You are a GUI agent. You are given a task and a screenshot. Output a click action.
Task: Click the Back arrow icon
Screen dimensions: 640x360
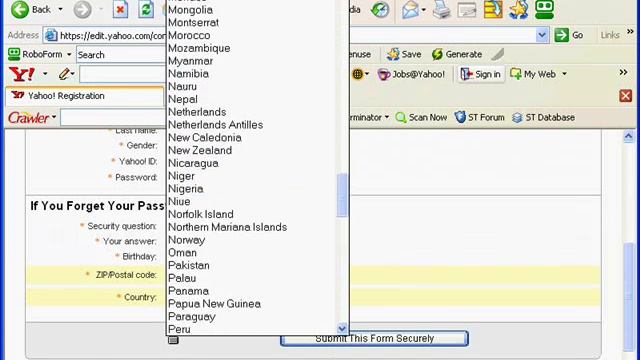20,9
